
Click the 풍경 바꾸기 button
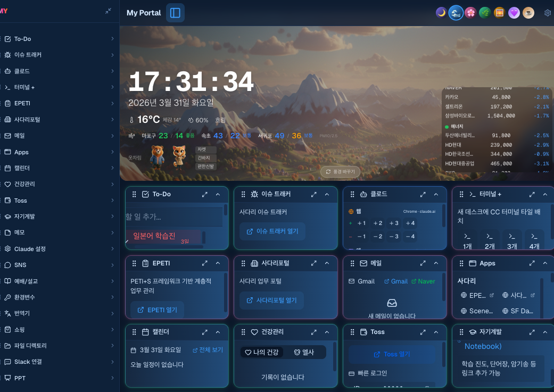341,172
